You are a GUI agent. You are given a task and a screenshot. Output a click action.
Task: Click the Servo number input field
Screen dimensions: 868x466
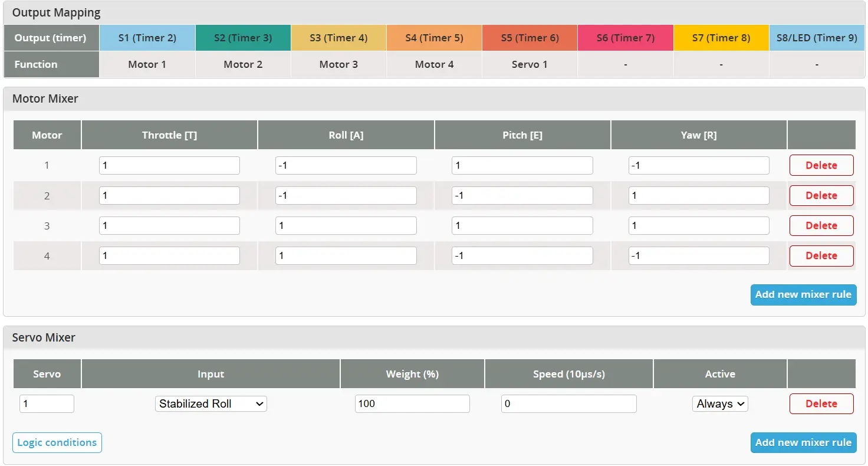click(x=47, y=403)
